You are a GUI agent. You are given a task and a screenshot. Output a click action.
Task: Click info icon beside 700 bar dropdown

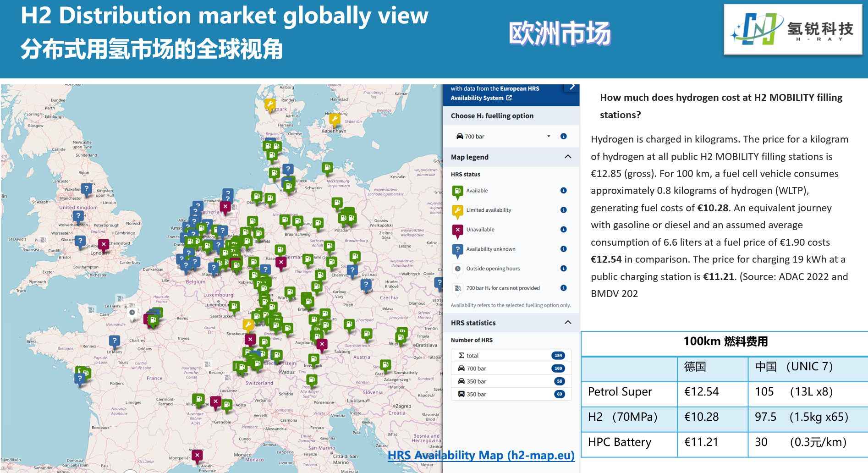pos(563,136)
